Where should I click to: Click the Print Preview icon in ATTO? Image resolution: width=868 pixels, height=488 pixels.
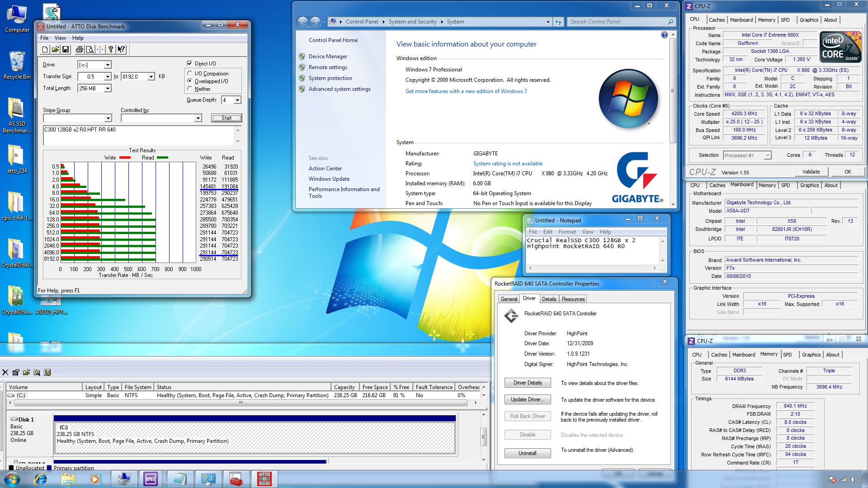(x=90, y=50)
